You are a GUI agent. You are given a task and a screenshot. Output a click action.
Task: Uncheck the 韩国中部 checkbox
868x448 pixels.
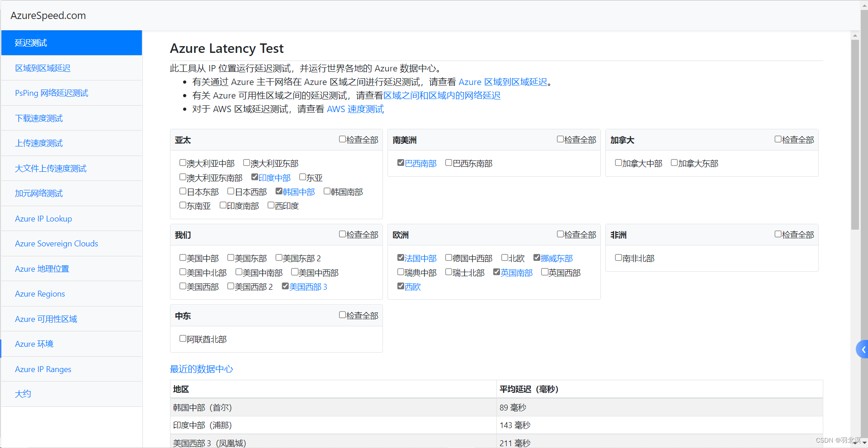point(279,191)
